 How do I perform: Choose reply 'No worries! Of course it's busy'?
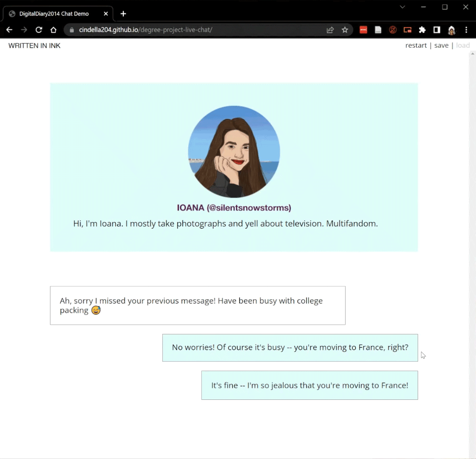[290, 348]
